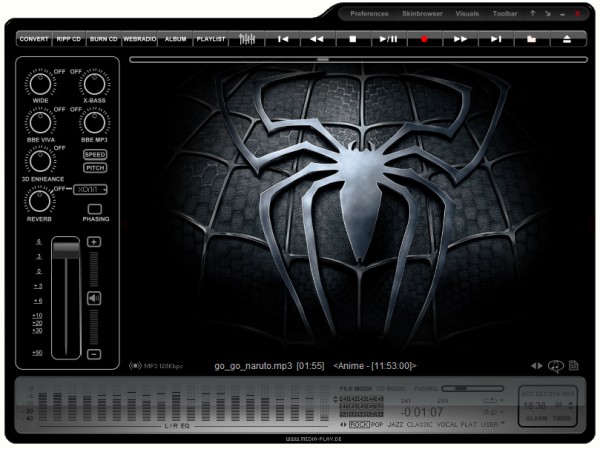The image size is (600, 449).
Task: Mute sound with speaker icon
Action: click(x=94, y=298)
